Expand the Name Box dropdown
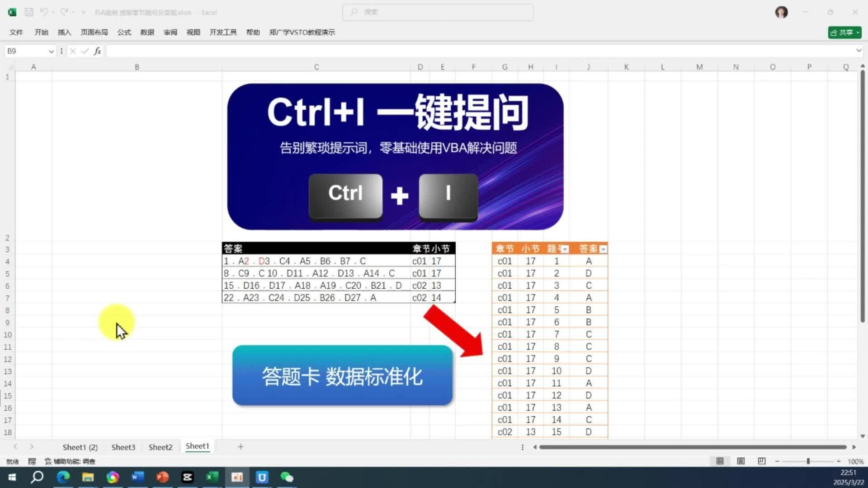The height and width of the screenshot is (488, 868). click(x=51, y=52)
